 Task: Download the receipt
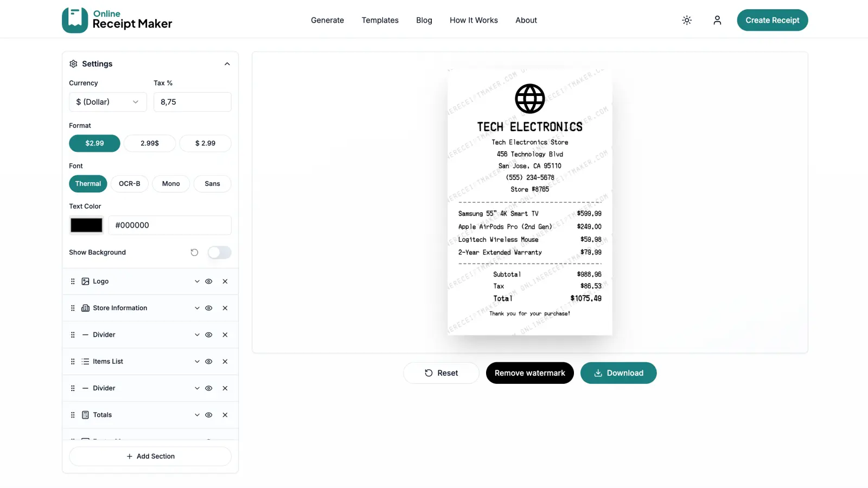coord(618,373)
